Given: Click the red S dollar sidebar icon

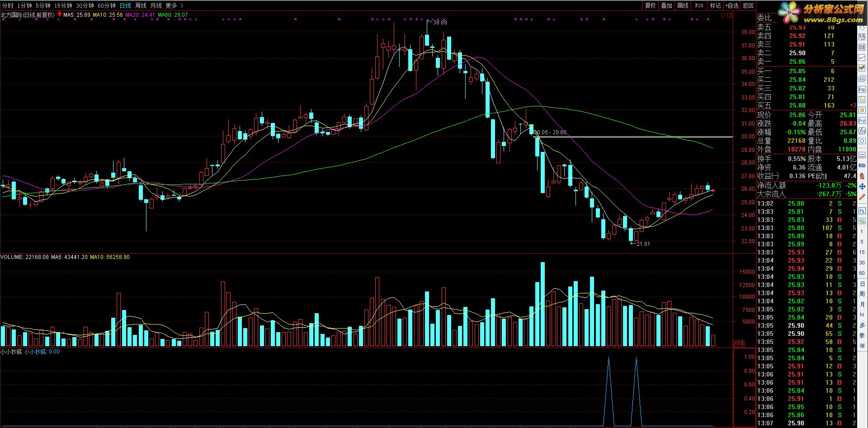Looking at the screenshot, I should pos(862,175).
